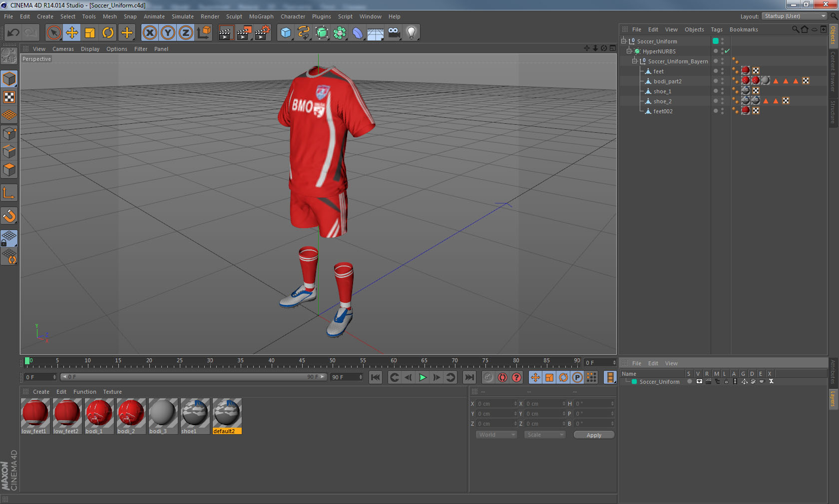Open the File menu
The height and width of the screenshot is (504, 839).
click(x=8, y=16)
